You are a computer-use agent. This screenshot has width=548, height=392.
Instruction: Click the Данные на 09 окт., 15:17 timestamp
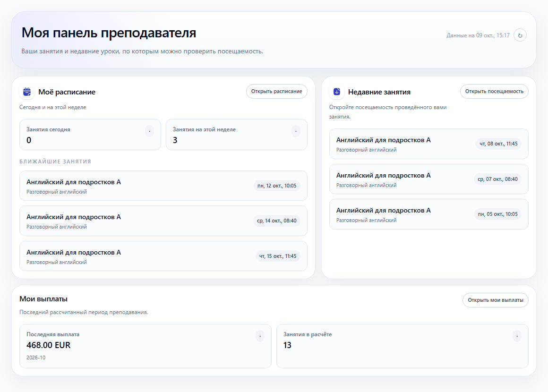[478, 35]
